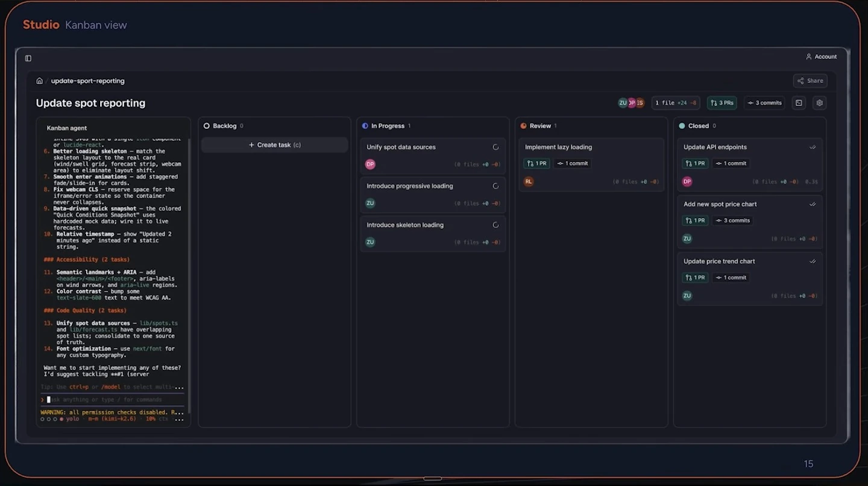Click spinner on Unify spot data sources
This screenshot has width=868, height=486.
[495, 147]
